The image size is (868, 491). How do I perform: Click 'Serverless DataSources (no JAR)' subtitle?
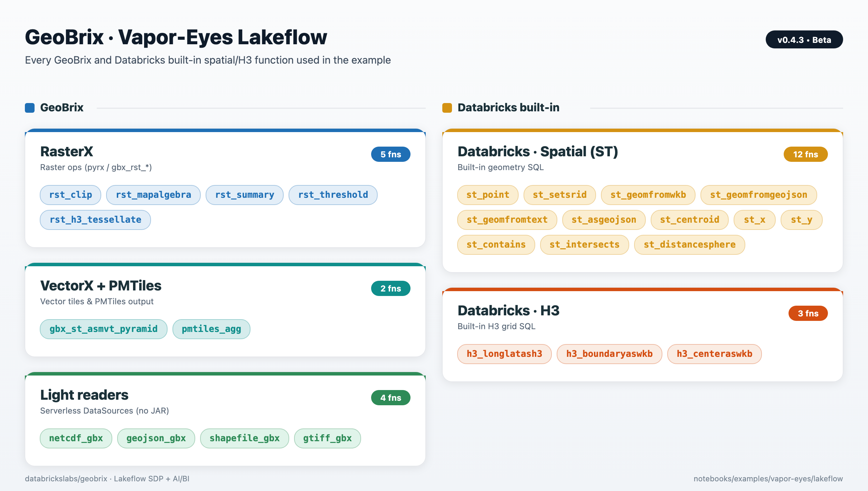[x=105, y=411]
